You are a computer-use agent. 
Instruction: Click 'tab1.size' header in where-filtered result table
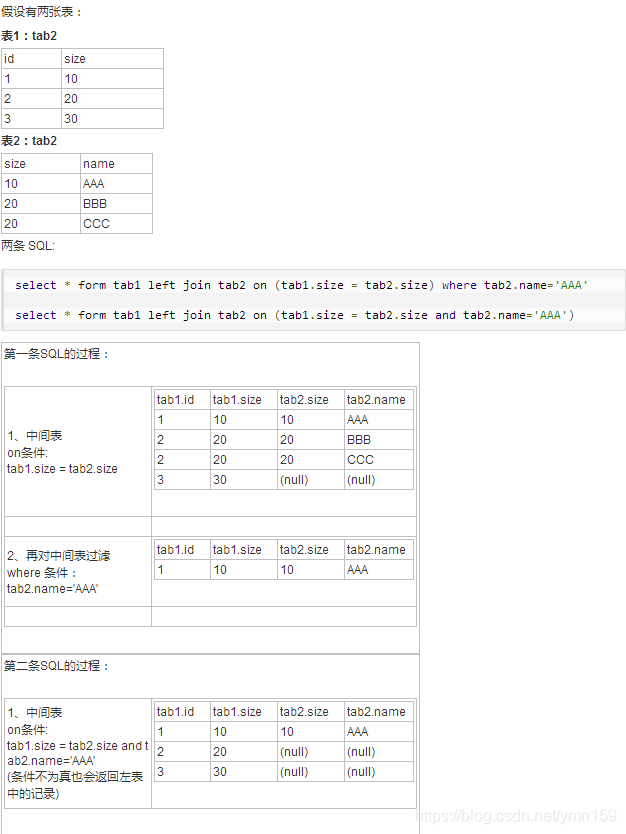(x=244, y=550)
